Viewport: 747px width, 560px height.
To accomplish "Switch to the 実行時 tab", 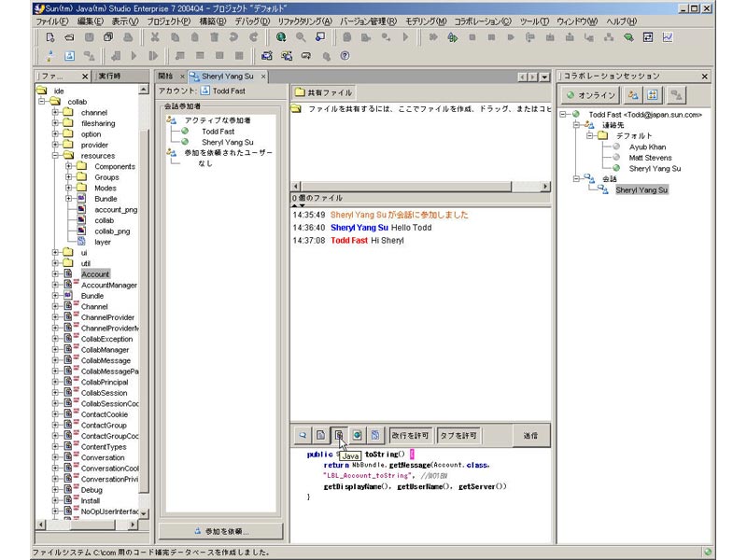I will click(109, 77).
